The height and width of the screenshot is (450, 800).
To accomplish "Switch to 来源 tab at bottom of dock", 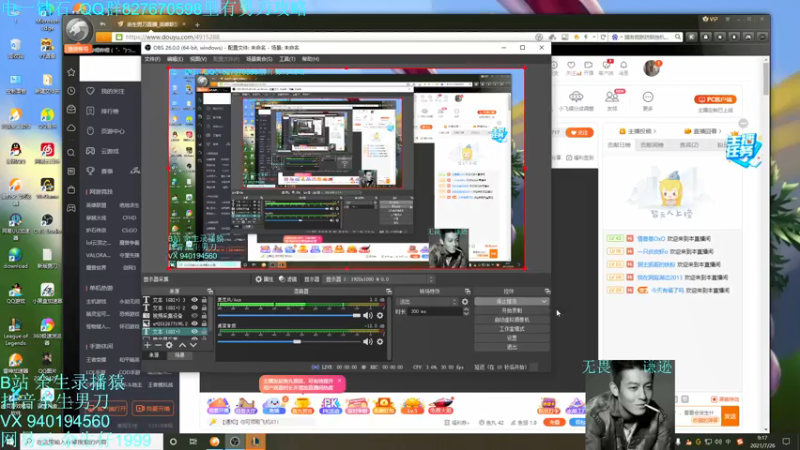I will click(154, 355).
